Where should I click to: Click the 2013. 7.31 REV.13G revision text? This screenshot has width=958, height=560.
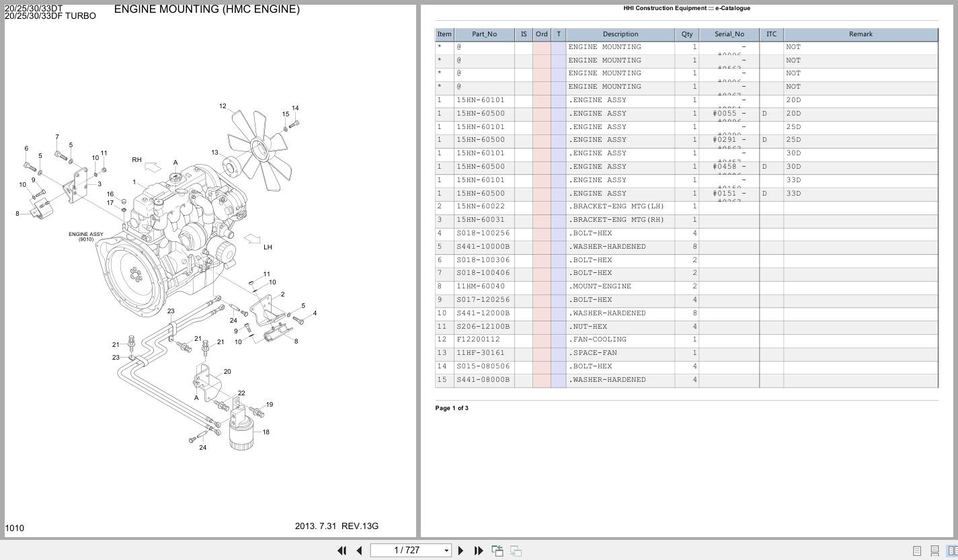(337, 526)
